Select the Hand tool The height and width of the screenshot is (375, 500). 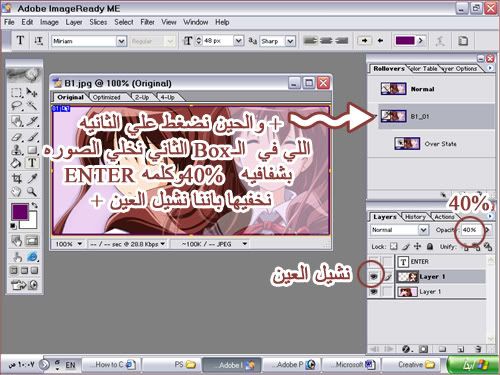pos(17,192)
